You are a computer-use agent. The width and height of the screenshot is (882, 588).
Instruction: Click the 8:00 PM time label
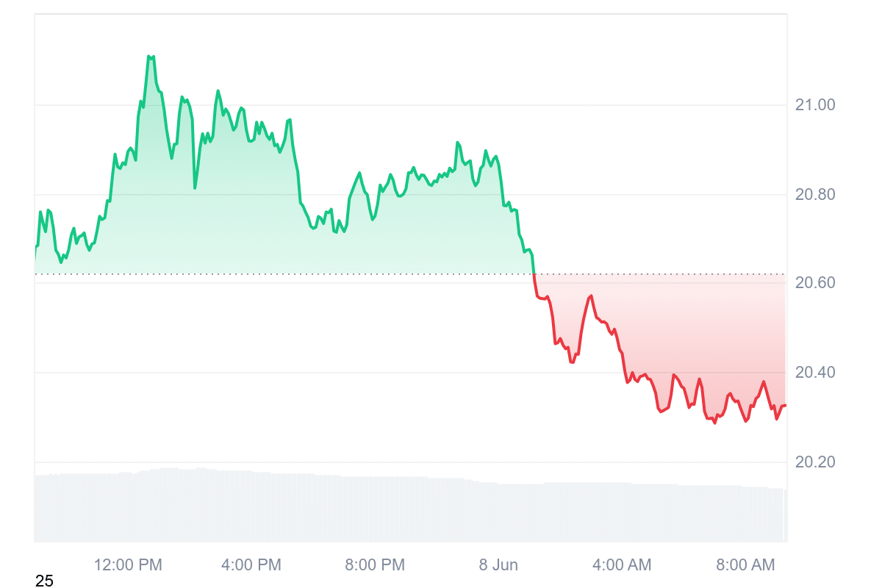pos(375,565)
